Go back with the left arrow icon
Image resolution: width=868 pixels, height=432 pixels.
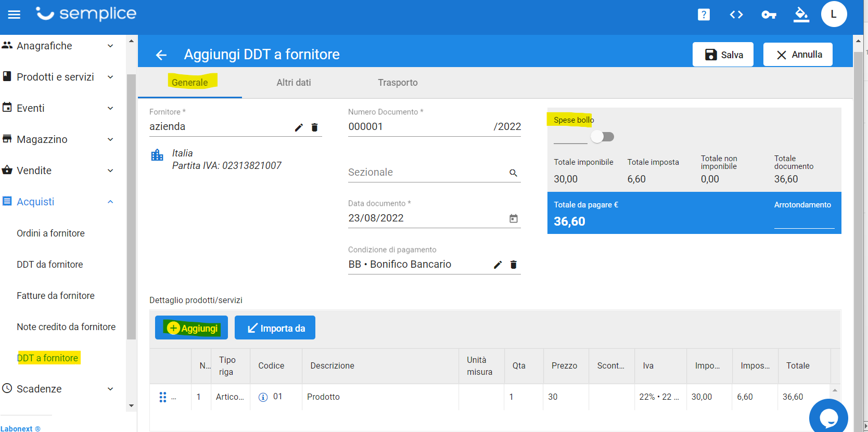click(161, 55)
